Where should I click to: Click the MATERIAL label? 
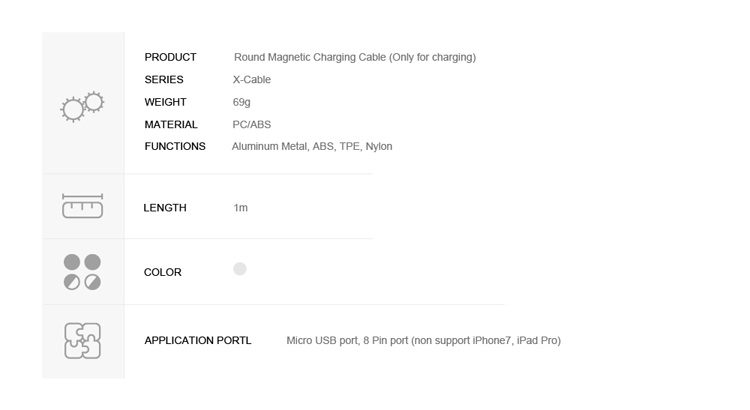click(171, 124)
